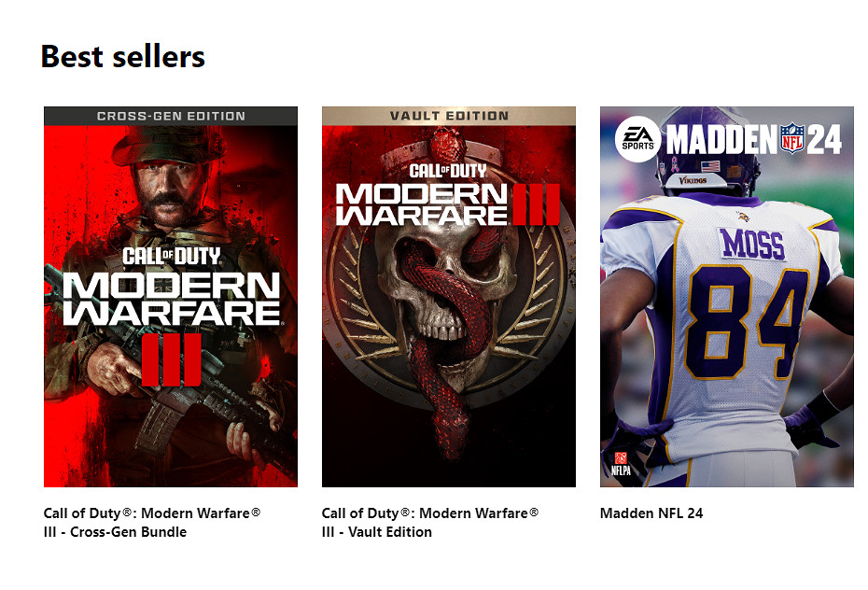
Task: Click the Cross-Gen Bundle title link
Action: click(152, 523)
